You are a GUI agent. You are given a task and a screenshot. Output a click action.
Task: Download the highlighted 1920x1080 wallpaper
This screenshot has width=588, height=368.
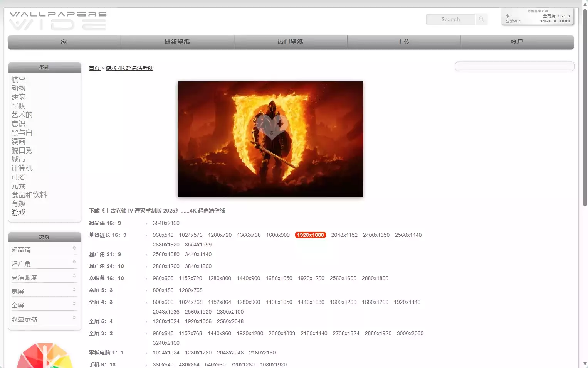tap(311, 235)
